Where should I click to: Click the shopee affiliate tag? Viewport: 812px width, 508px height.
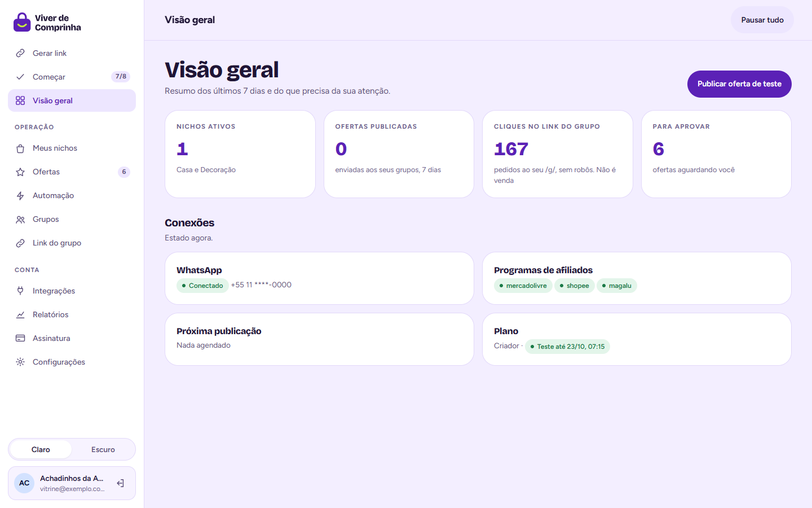click(x=575, y=286)
